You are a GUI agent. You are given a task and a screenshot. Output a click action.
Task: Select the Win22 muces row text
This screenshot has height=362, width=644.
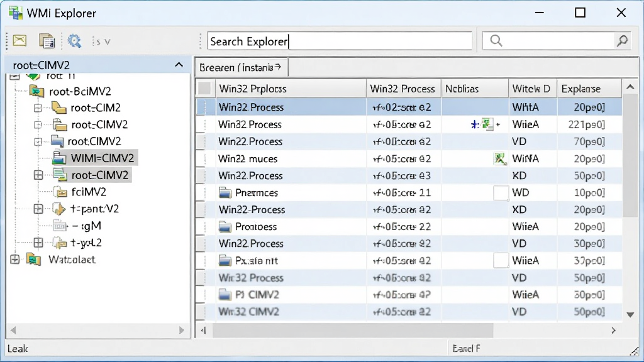click(248, 159)
